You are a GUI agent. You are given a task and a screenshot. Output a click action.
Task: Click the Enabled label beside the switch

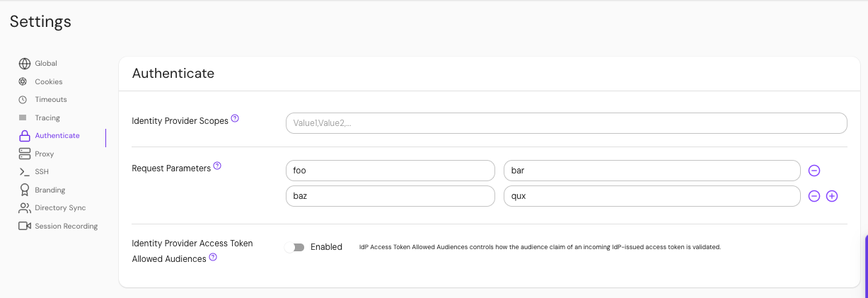(326, 247)
